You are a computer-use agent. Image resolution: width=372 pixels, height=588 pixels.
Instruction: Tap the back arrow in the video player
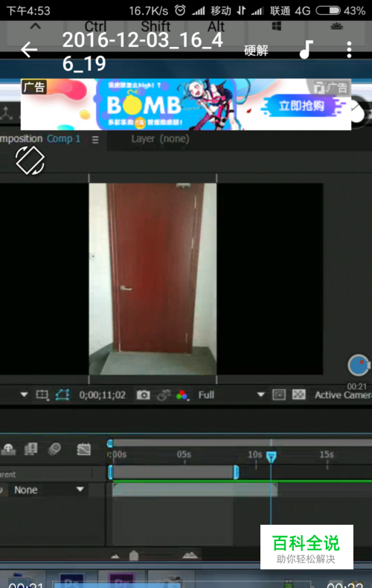(x=29, y=50)
